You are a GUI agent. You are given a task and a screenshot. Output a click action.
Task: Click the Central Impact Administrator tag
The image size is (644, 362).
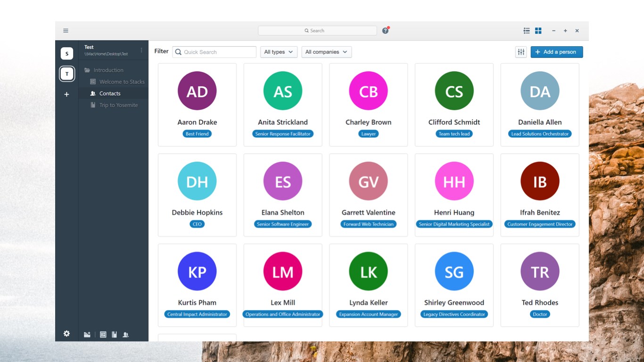tap(197, 314)
